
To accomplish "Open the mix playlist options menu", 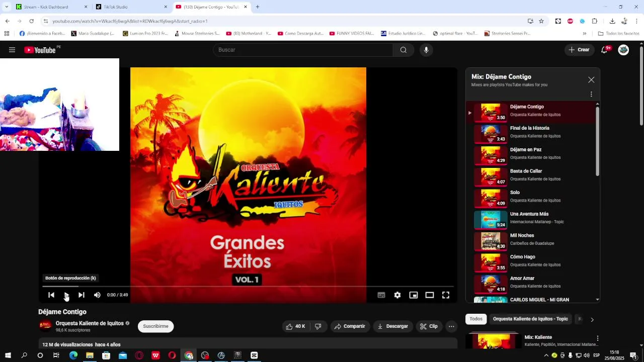I will click(591, 94).
